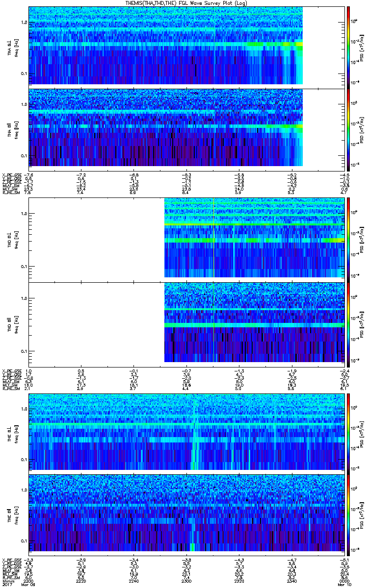Click the "0.1" frequency tick on THE B∥ panel

click(24, 540)
